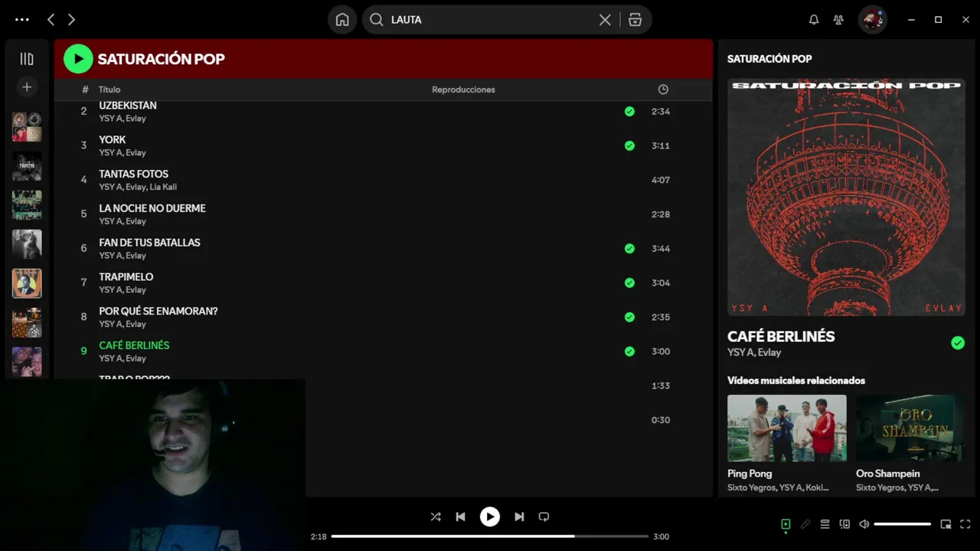Open the second library thumbnail

pyautogui.click(x=27, y=165)
